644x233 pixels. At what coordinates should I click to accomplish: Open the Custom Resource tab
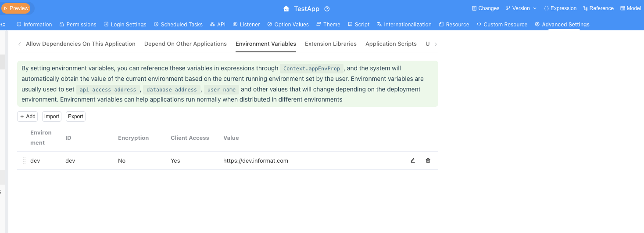[x=502, y=25]
